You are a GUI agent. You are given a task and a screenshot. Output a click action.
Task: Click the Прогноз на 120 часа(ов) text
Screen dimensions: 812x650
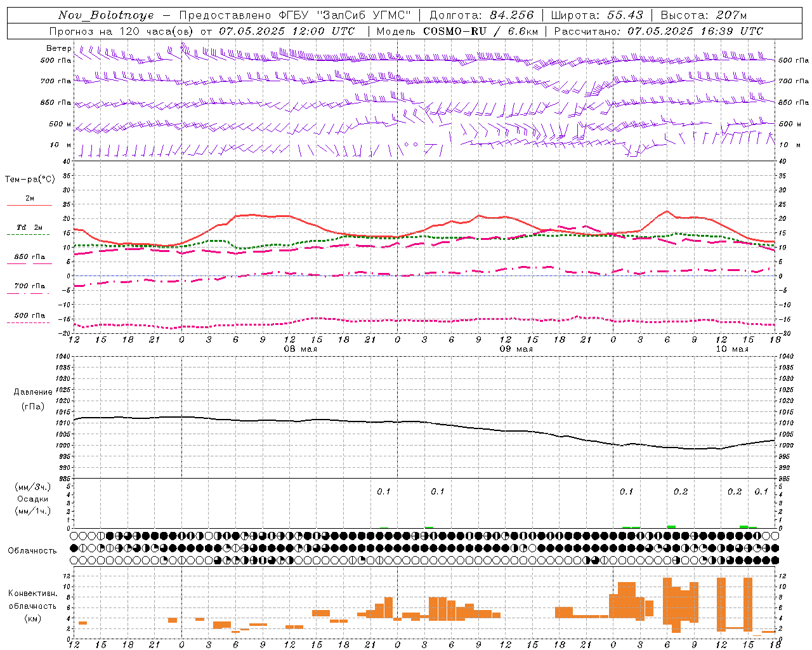pos(122,31)
